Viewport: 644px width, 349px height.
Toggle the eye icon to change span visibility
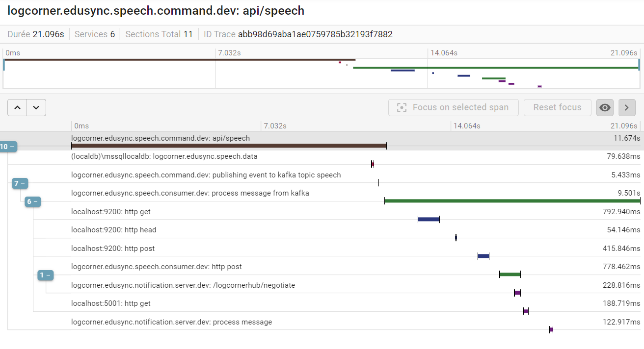point(605,107)
